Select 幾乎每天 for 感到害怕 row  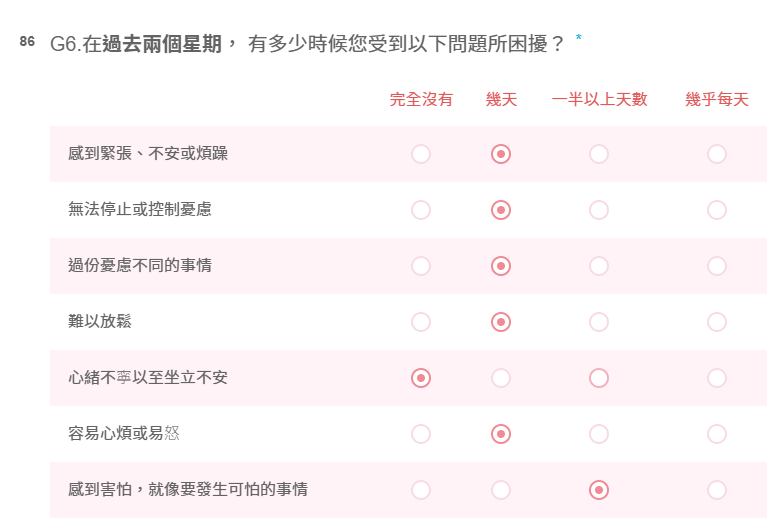tap(717, 490)
